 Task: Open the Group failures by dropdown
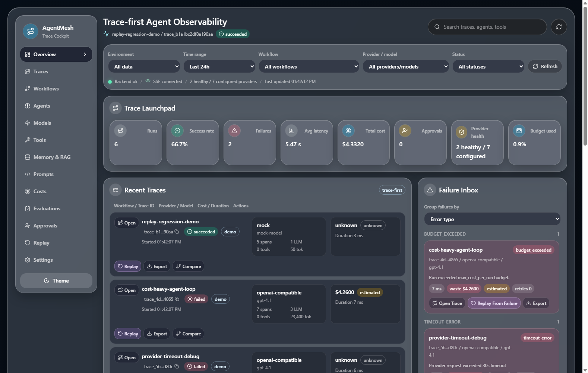pyautogui.click(x=492, y=219)
